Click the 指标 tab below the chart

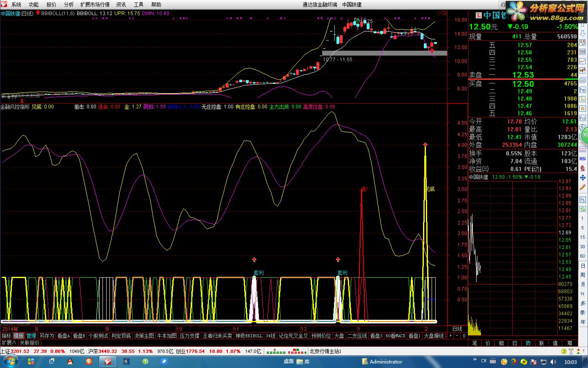click(x=7, y=336)
